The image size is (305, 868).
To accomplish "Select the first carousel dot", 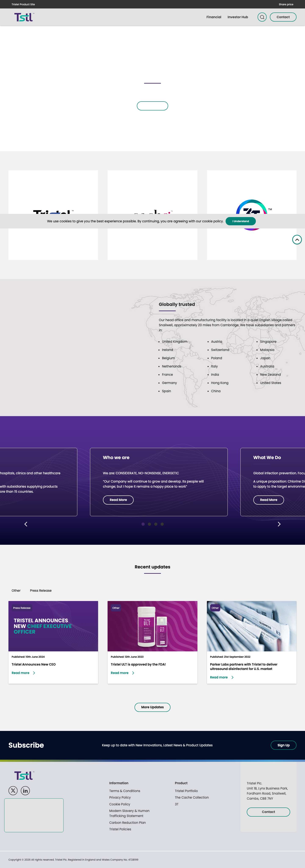I will (143, 524).
